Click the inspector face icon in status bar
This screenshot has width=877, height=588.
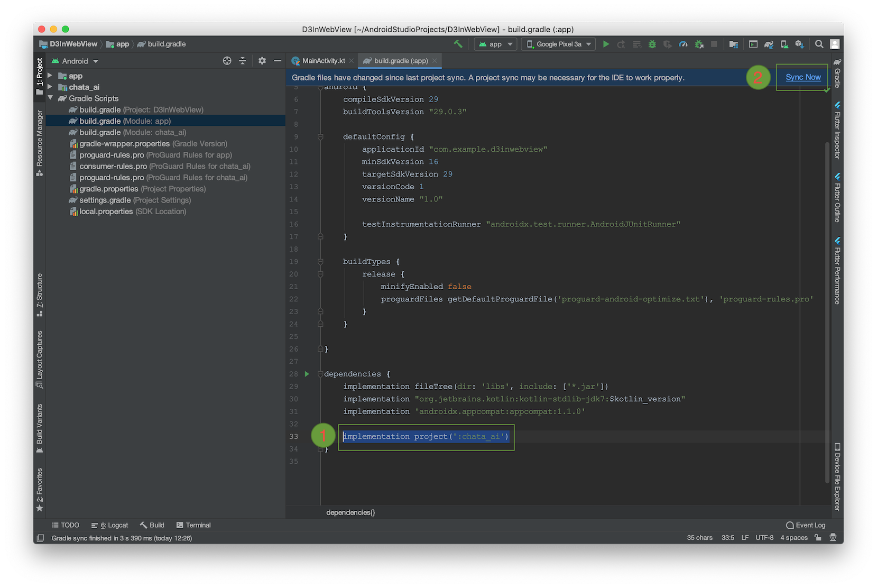point(833,538)
